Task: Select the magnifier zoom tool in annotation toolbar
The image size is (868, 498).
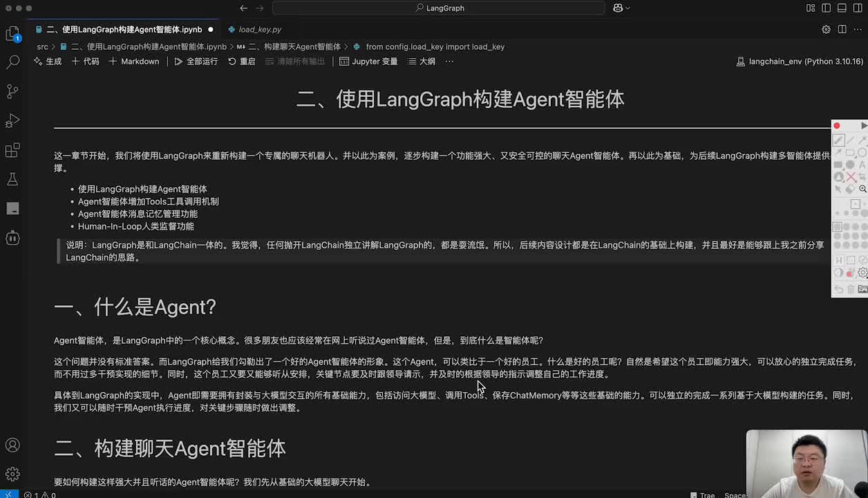Action: 862,190
